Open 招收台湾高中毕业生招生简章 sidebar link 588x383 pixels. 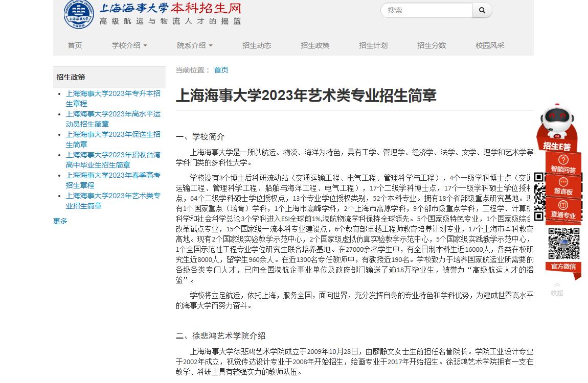pos(113,160)
